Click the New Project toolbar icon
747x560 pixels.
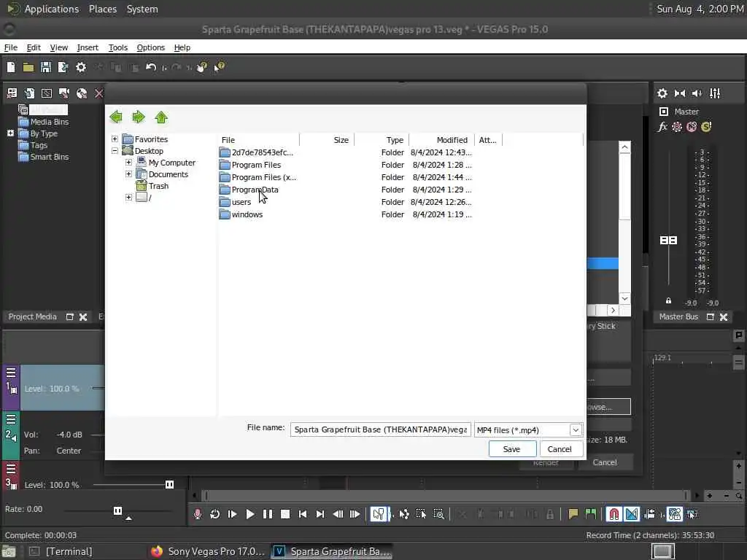pos(11,67)
